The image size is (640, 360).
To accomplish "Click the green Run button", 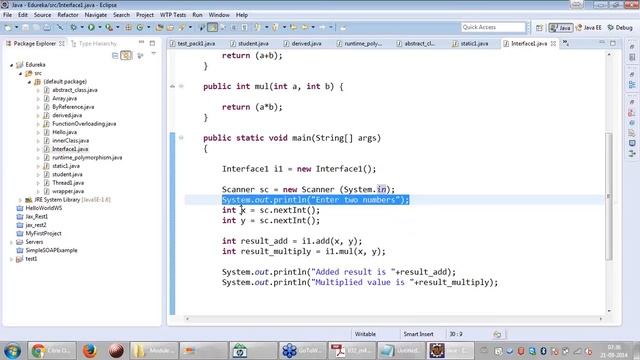I will click(x=91, y=27).
